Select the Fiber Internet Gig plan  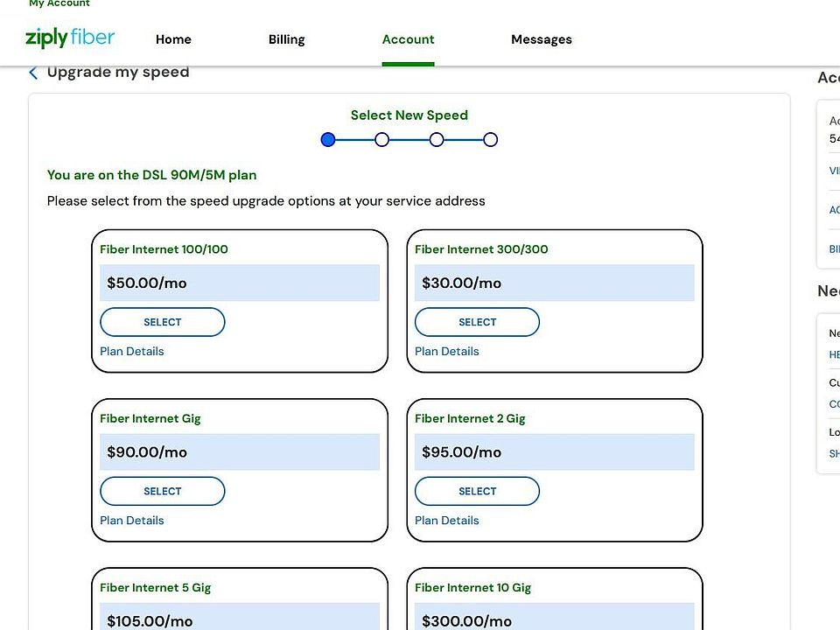(163, 491)
